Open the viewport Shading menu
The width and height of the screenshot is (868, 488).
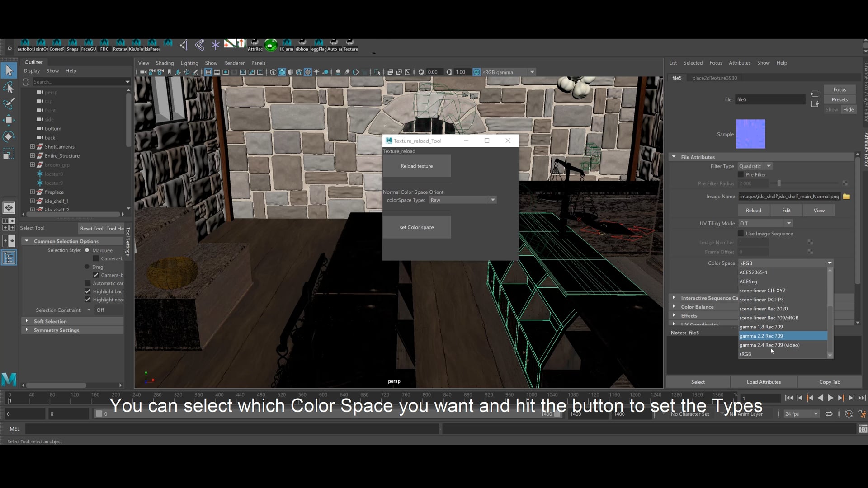point(165,63)
